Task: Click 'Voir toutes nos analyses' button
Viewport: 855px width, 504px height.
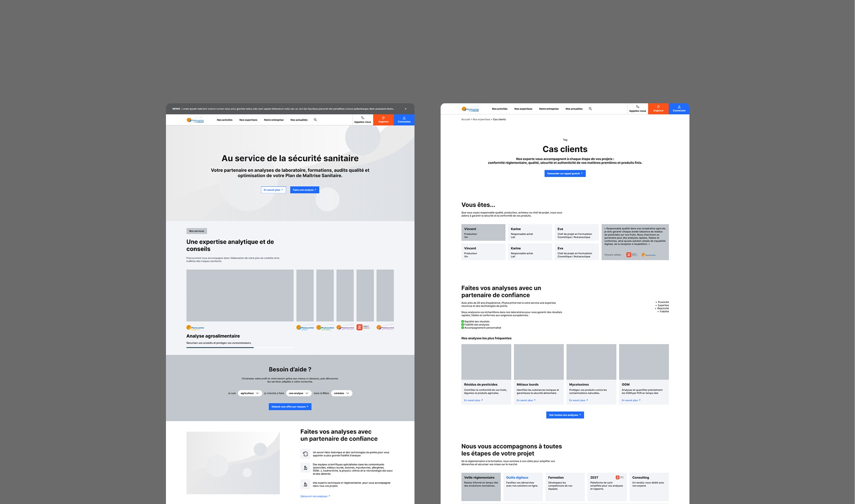Action: [565, 415]
